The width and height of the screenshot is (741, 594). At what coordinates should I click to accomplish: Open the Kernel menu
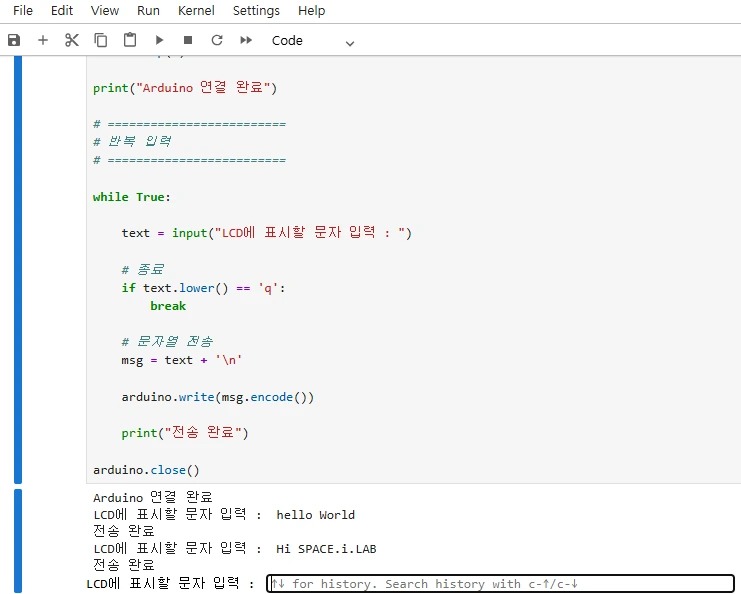click(x=196, y=10)
